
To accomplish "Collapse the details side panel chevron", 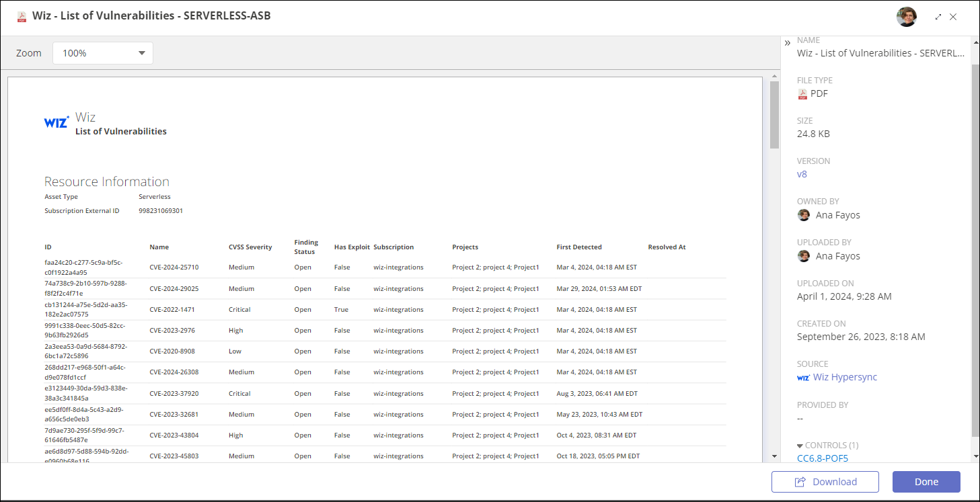I will click(788, 43).
